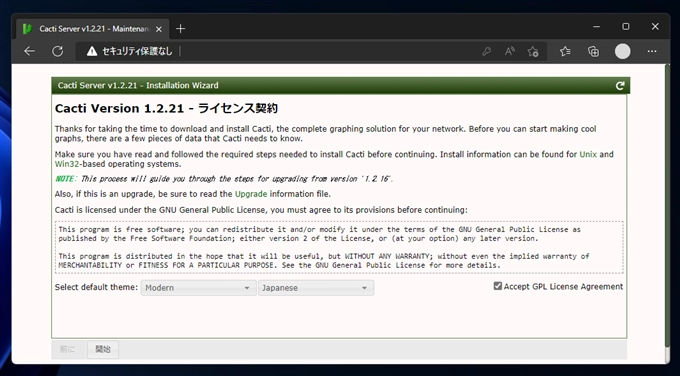Click the 開始 button

(103, 350)
